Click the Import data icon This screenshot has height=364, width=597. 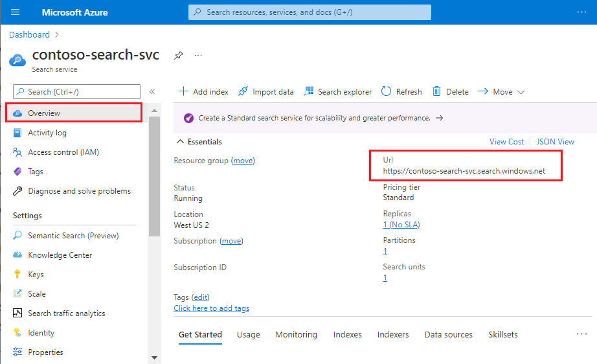pyautogui.click(x=243, y=91)
